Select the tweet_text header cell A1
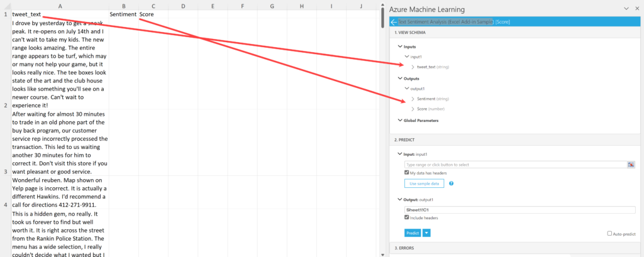 coord(60,14)
